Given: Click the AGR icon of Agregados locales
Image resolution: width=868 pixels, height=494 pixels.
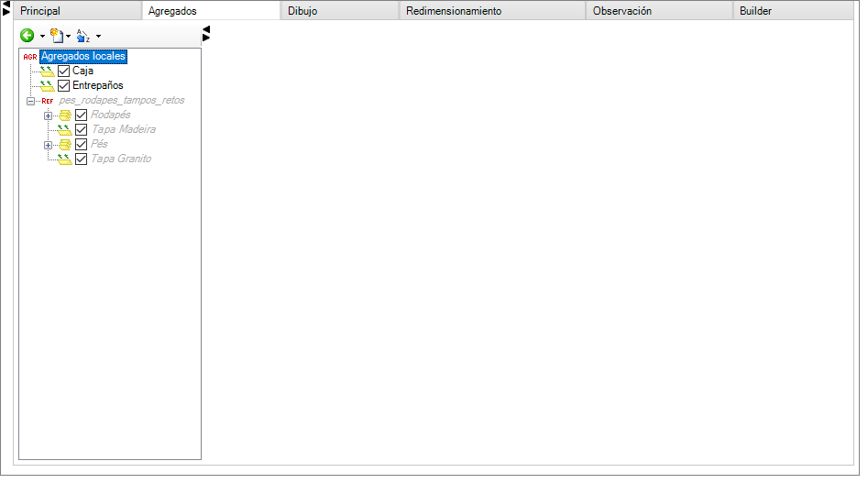Looking at the screenshot, I should point(30,57).
